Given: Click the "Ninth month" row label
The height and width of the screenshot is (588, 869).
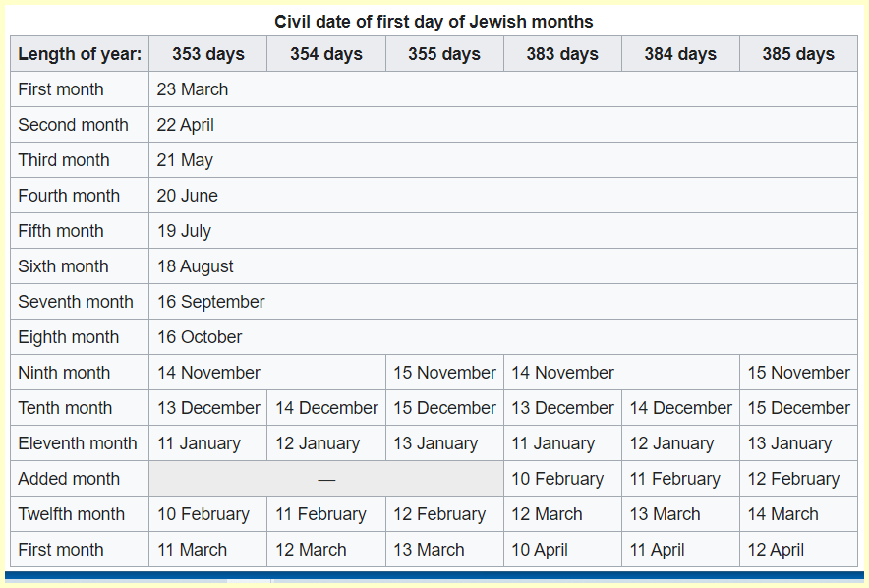Looking at the screenshot, I should click(64, 373).
